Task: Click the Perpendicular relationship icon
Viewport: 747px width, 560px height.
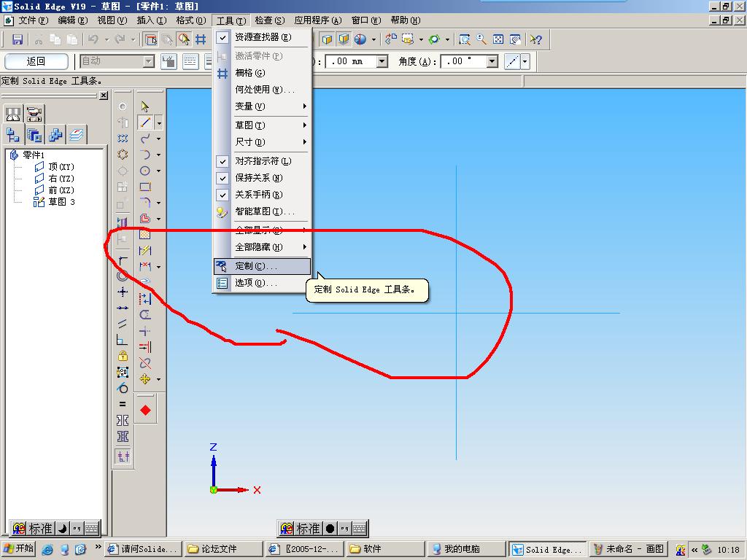Action: pos(123,340)
